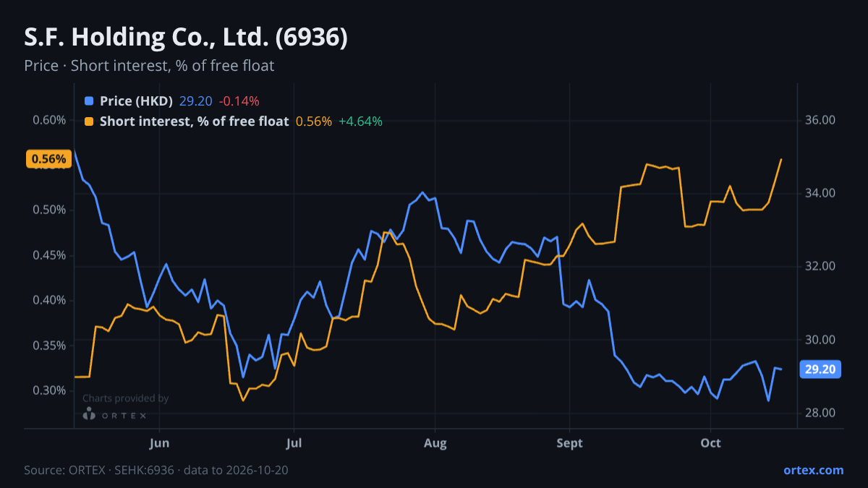Click the subtitle 'Price · Short interest, % of free float'
The image size is (868, 488).
pyautogui.click(x=149, y=66)
